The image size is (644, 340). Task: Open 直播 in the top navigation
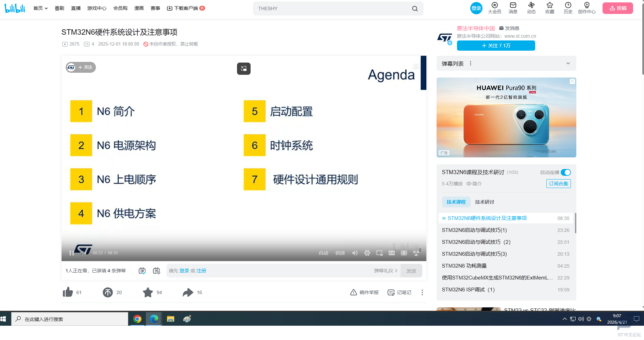tap(76, 8)
